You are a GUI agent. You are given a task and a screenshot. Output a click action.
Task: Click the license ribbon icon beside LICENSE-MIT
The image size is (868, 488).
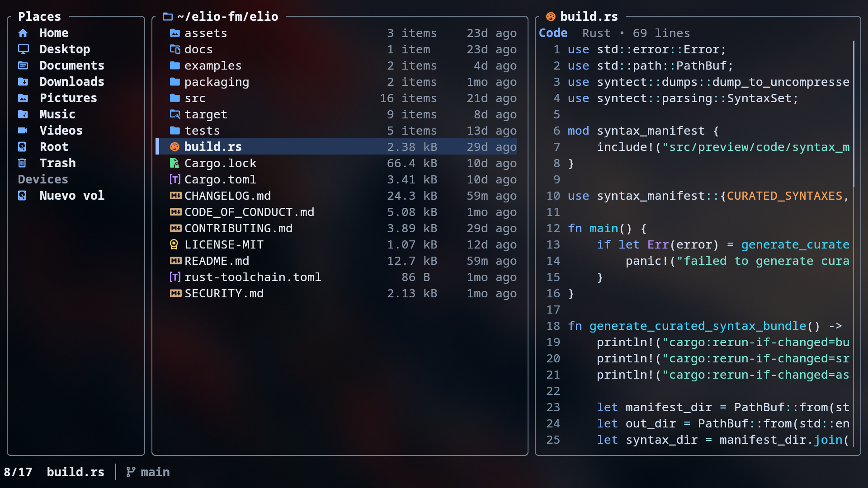coord(174,244)
